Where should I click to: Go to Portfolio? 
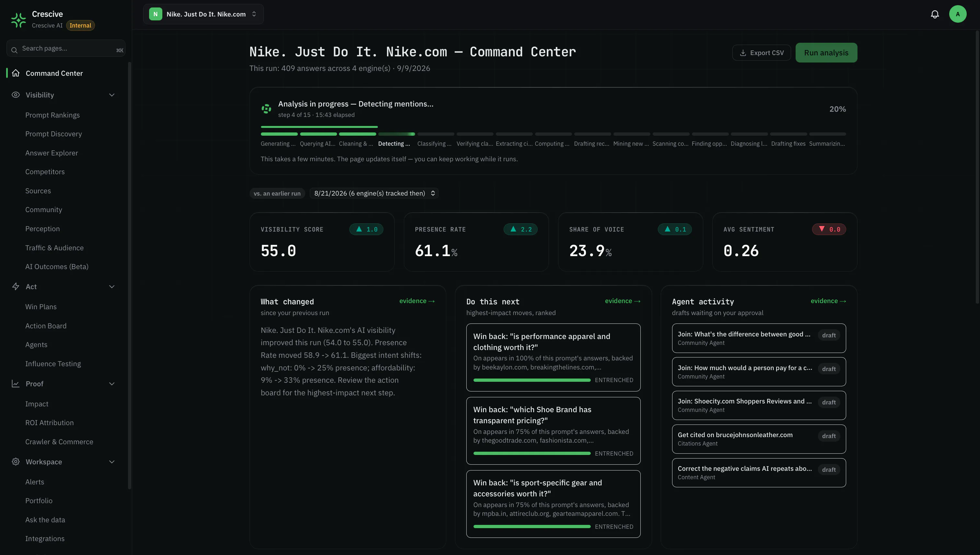(39, 501)
